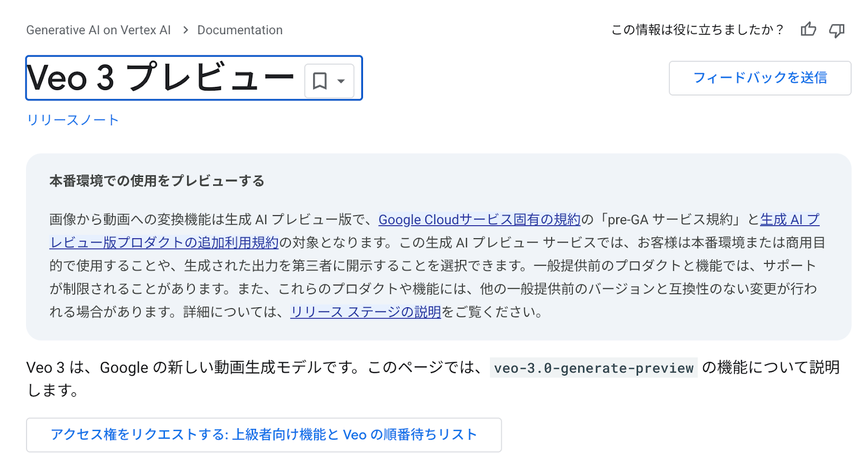The width and height of the screenshot is (868, 463).
Task: Click the thumbs down feedback icon
Action: (x=837, y=30)
